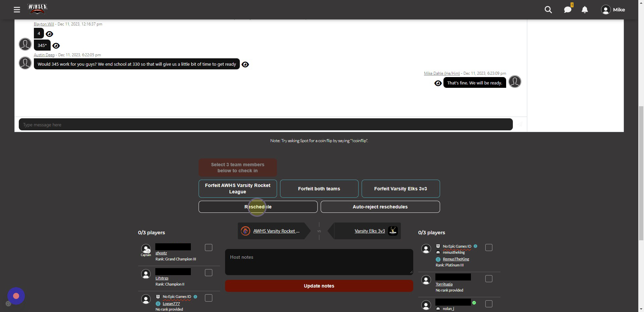This screenshot has height=312, width=644.
Task: Click info icon next to remustheking's No Epic Games ID
Action: click(x=475, y=246)
